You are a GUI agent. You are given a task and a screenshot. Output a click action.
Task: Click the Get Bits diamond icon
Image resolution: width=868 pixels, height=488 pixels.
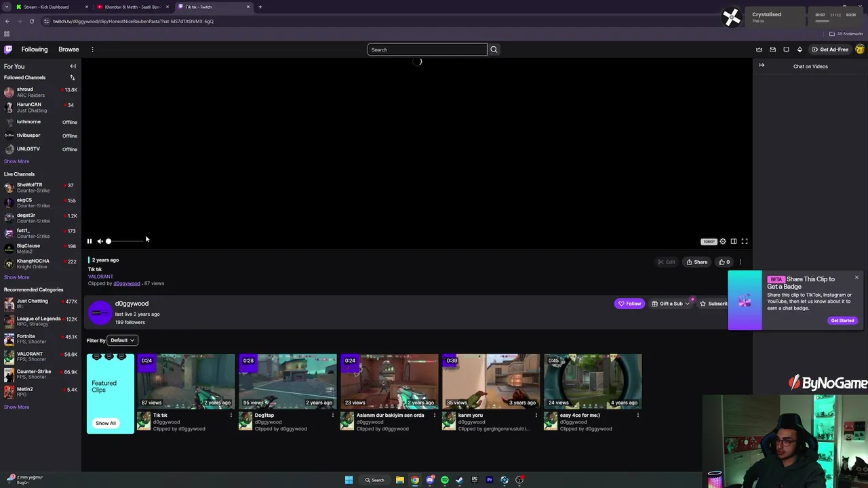800,49
